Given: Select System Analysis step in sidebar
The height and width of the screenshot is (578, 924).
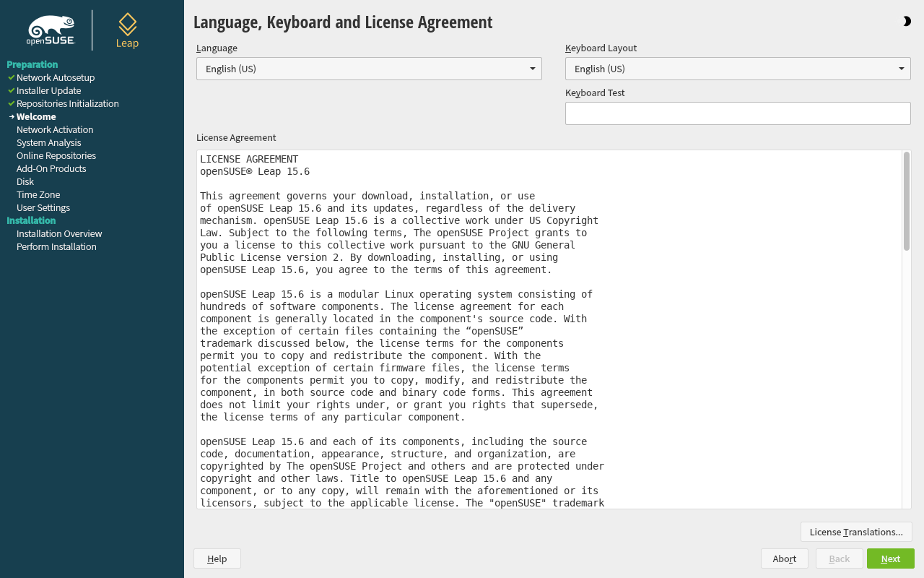Looking at the screenshot, I should tap(49, 142).
